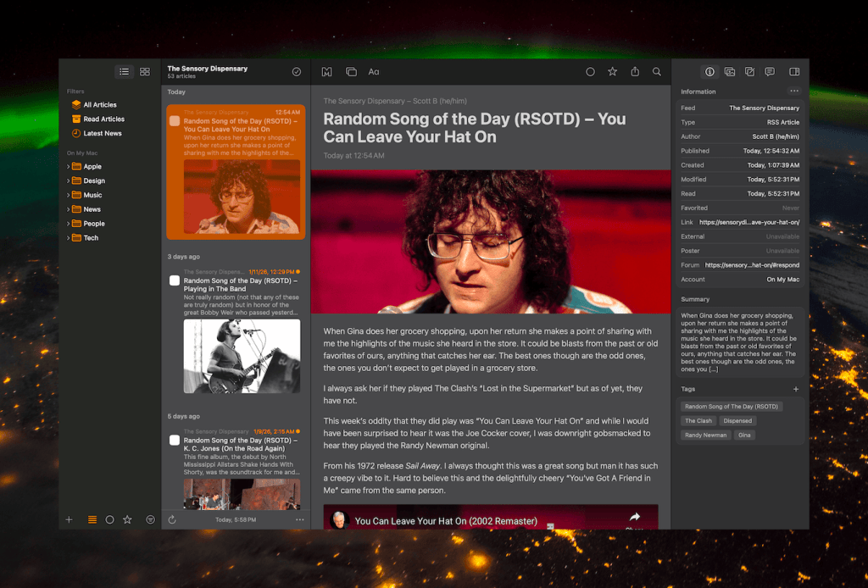Viewport: 868px width, 588px height.
Task: Switch the sidebar to grid view
Action: (x=144, y=71)
